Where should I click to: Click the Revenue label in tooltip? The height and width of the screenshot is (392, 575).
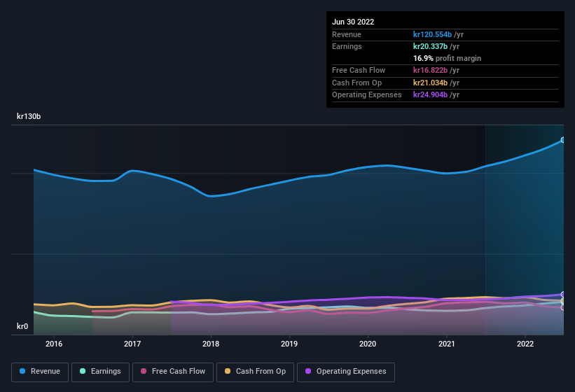347,34
